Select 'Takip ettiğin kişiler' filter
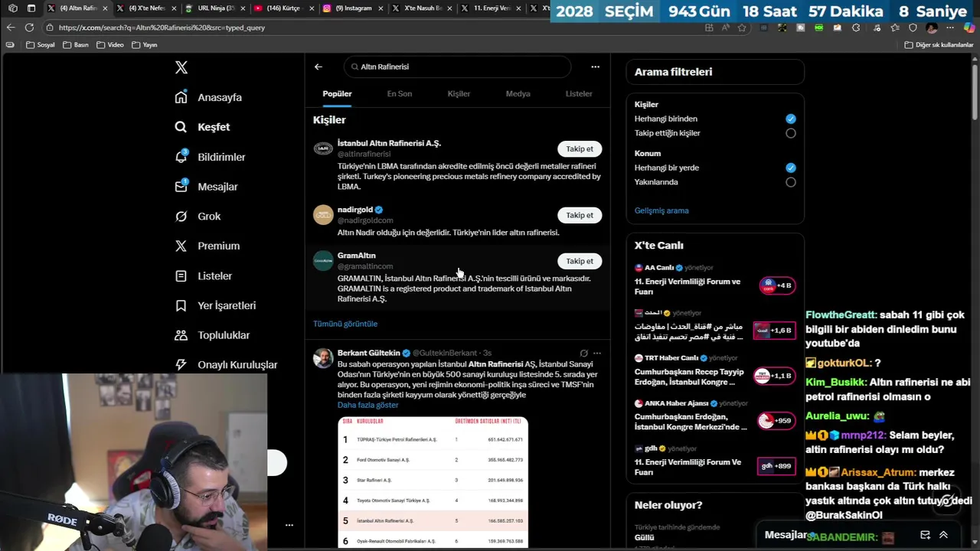The width and height of the screenshot is (980, 551). click(791, 133)
